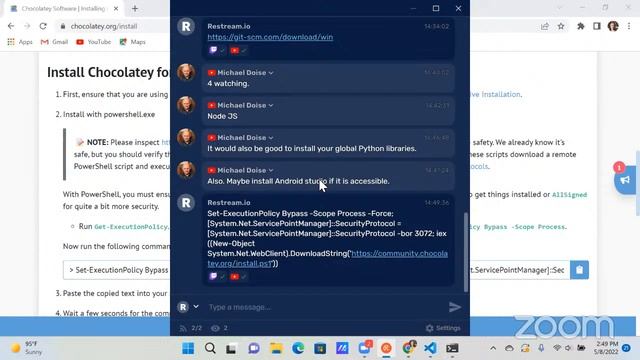Bookmark this page with star icon
Image resolution: width=640 pixels, height=360 pixels.
pos(561,26)
